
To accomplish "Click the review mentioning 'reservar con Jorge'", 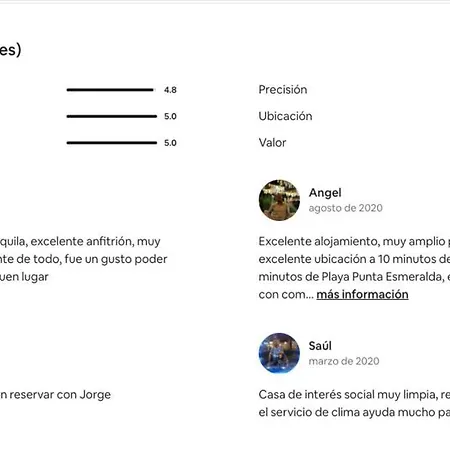I will tap(55, 395).
